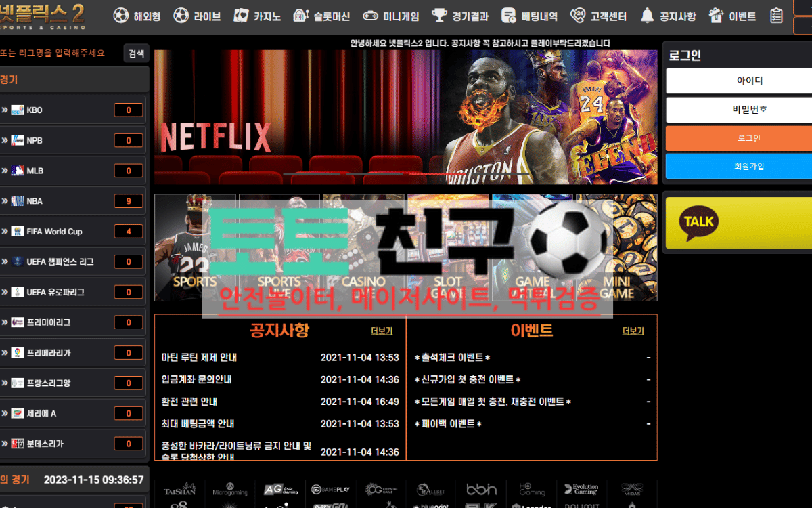Click 더보기 next to 이벤트 heading
Screen dimensions: 812x508
pyautogui.click(x=633, y=331)
